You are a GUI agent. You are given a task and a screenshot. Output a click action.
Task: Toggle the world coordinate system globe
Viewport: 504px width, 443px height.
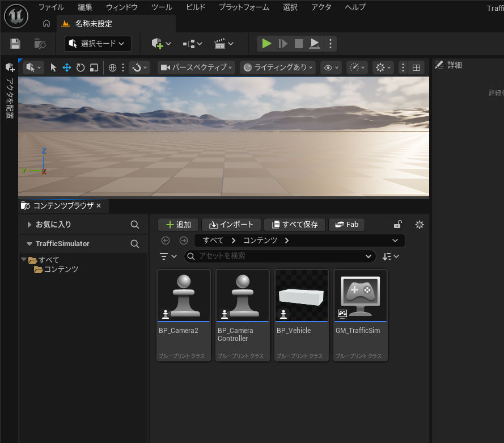(112, 67)
